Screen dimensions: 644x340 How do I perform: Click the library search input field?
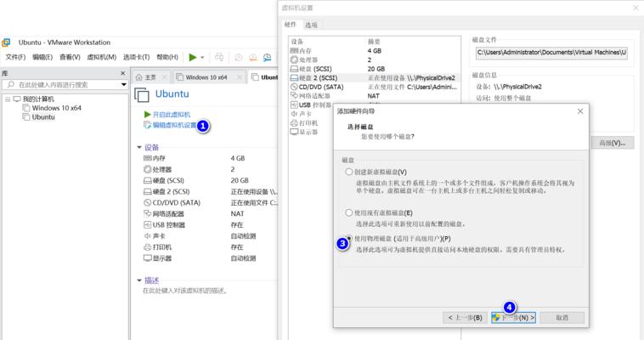click(65, 85)
